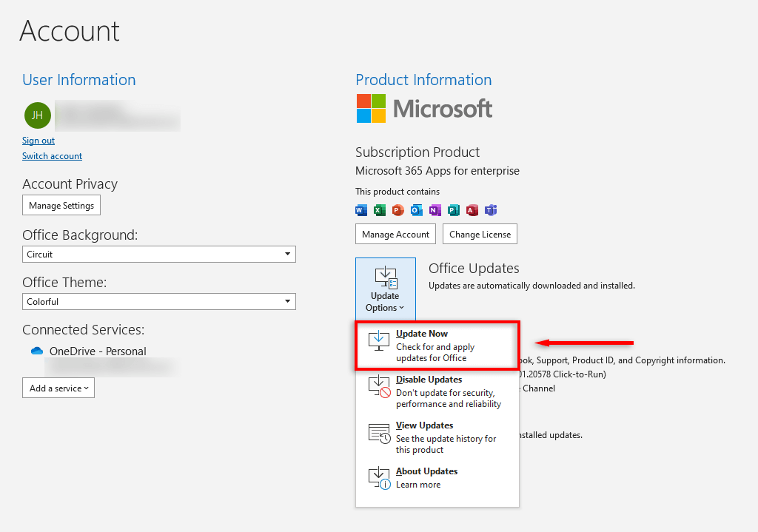Click the PowerPoint app icon
The height and width of the screenshot is (532, 758).
398,210
